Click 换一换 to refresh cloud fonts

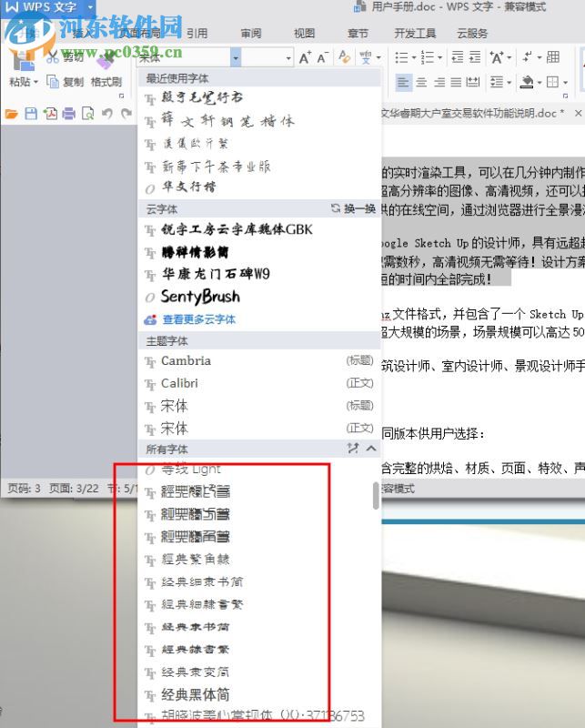coord(353,209)
